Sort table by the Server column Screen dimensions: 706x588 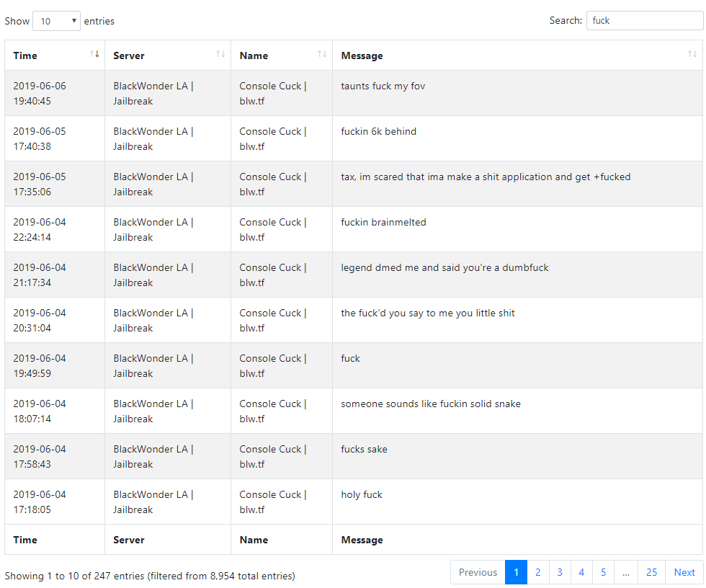(167, 55)
